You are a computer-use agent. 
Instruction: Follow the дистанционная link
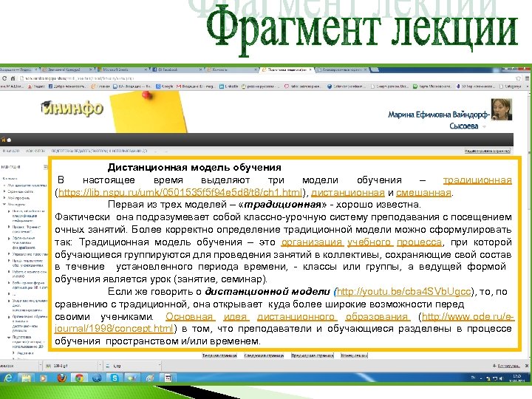348,192
